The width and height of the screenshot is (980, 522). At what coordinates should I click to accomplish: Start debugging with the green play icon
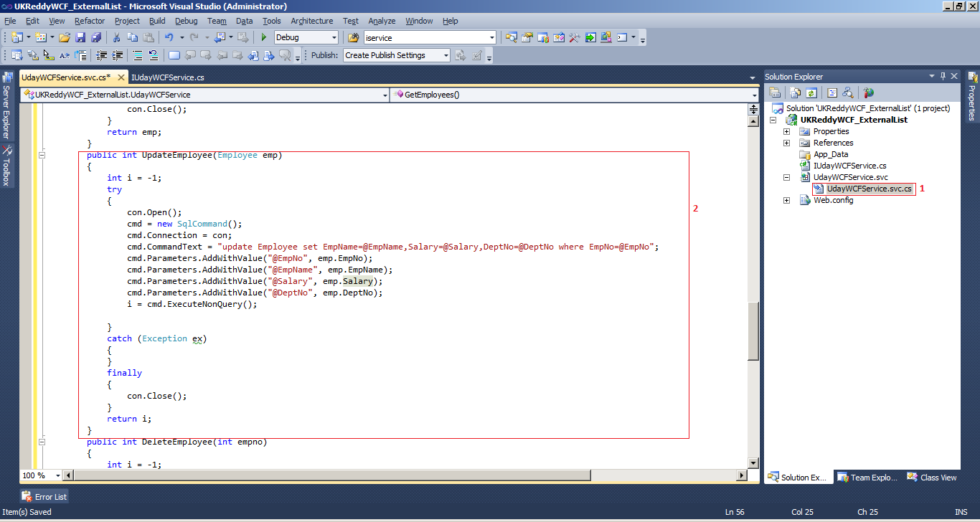pos(264,37)
